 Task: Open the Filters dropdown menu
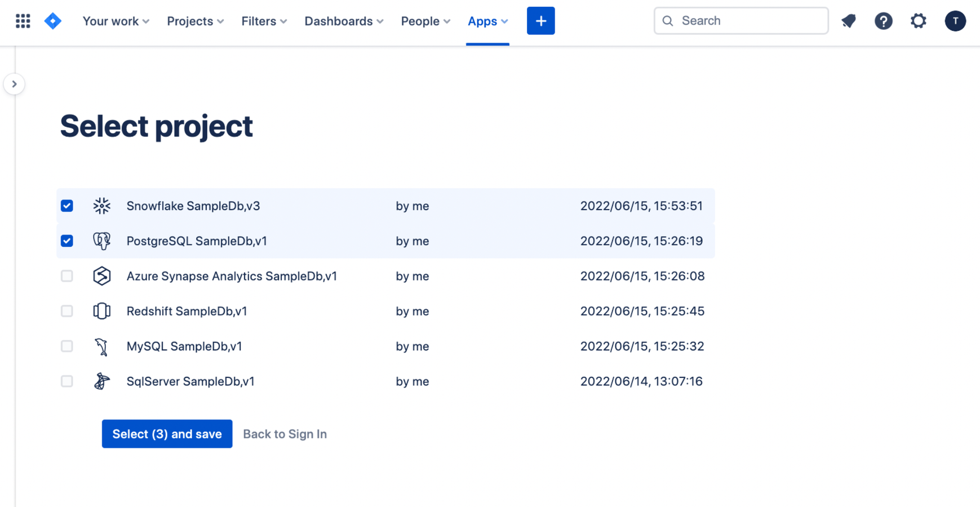coord(264,21)
